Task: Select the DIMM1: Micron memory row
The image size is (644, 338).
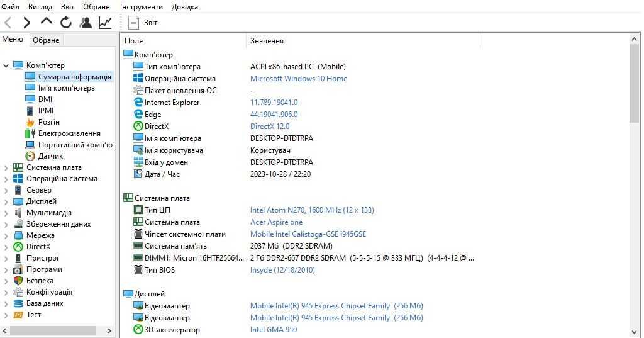Action: pos(304,258)
